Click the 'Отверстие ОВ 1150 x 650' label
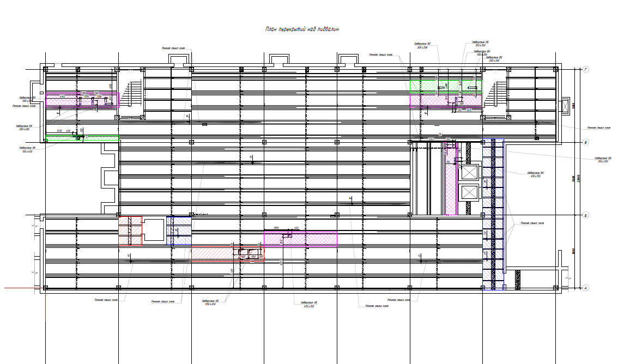 (210, 302)
